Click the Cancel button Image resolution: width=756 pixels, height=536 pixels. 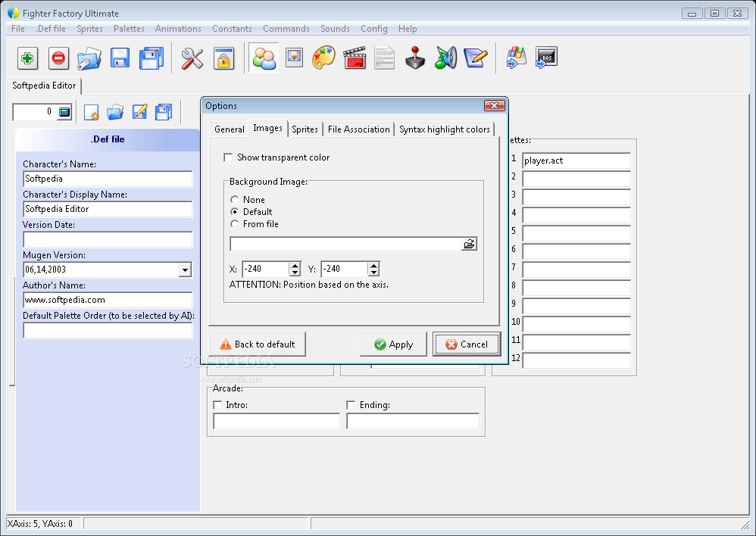click(466, 344)
